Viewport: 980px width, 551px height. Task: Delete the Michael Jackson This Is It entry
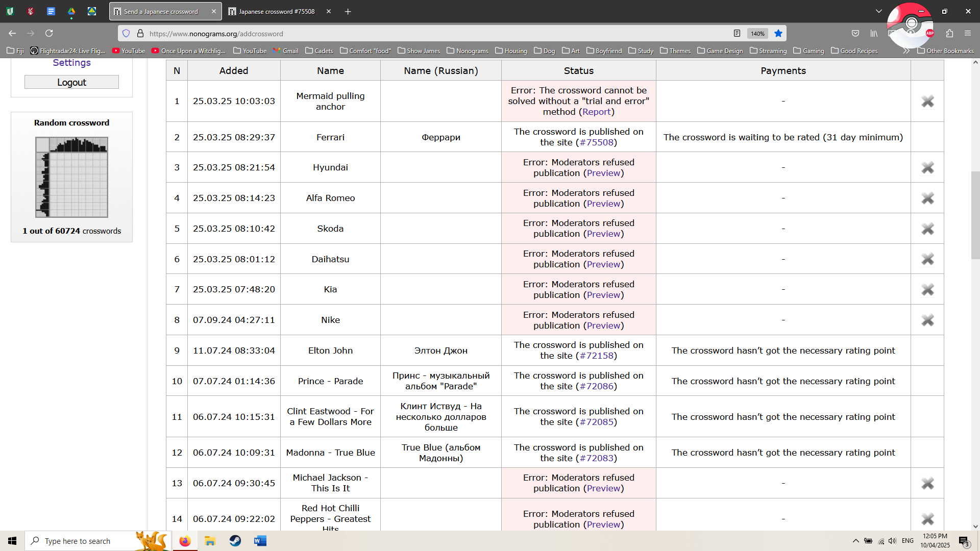coord(927,483)
